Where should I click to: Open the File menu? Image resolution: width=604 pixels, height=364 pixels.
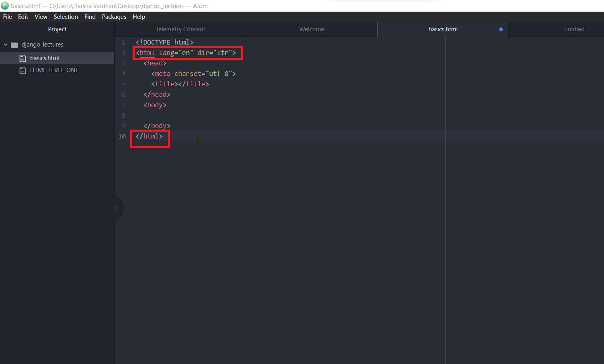pos(7,17)
